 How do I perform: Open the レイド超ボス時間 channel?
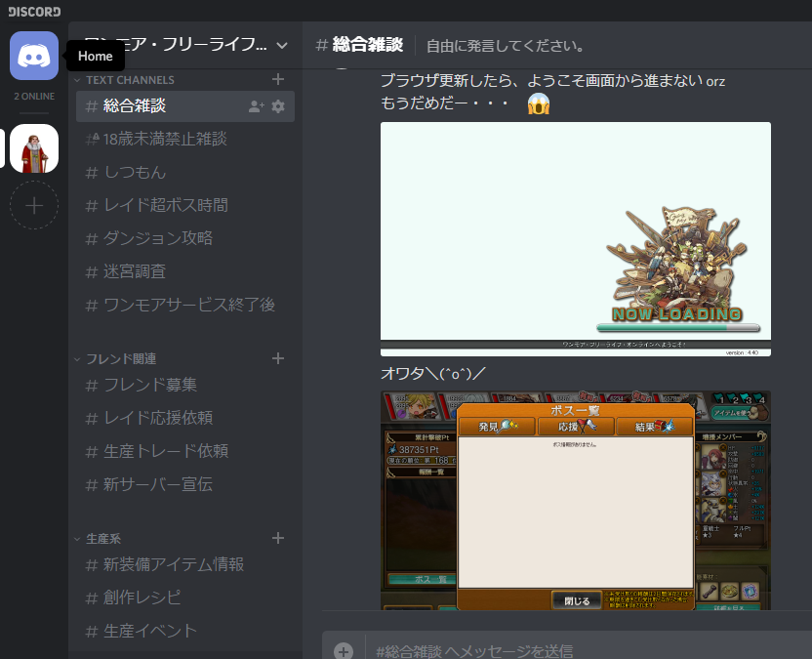pos(185,205)
